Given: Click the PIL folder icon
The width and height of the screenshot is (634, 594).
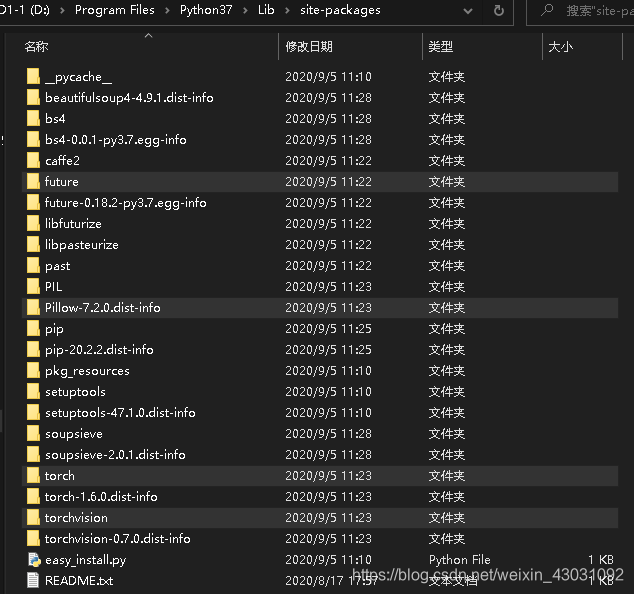Looking at the screenshot, I should [33, 287].
